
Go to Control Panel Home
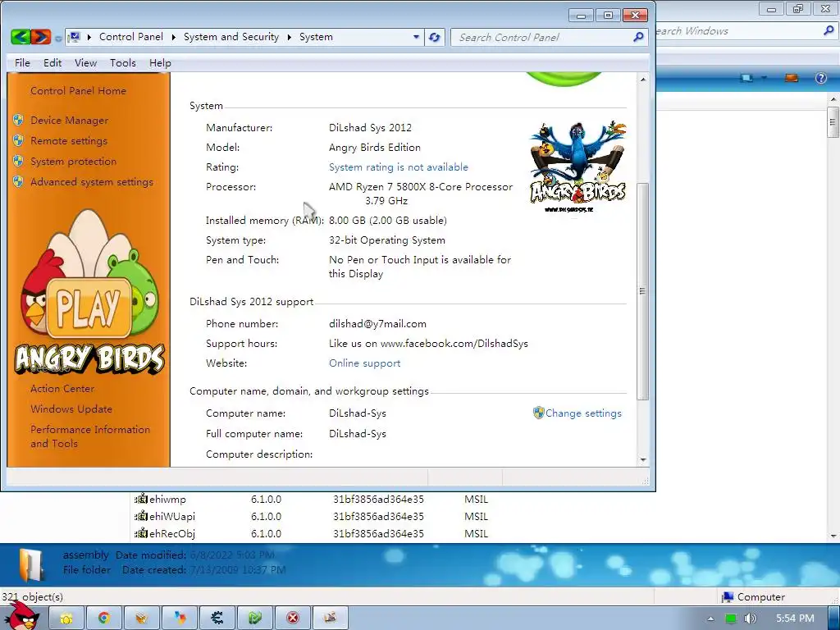tap(78, 91)
